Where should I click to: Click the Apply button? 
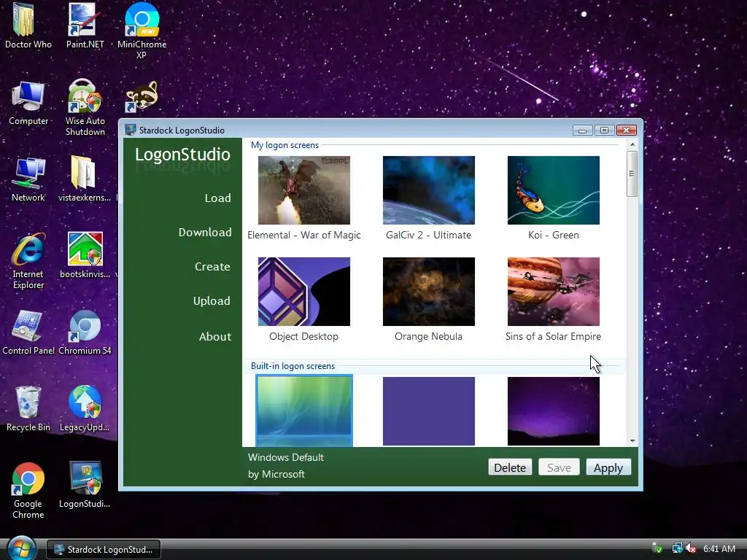[608, 467]
